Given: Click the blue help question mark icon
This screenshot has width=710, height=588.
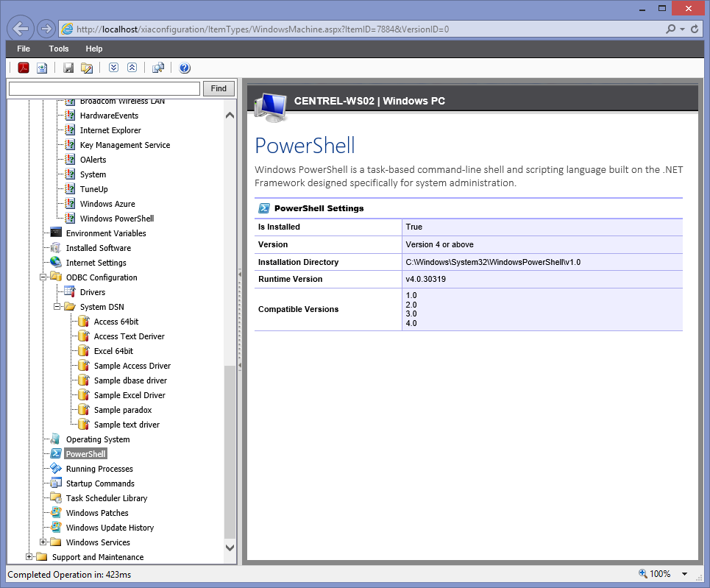Looking at the screenshot, I should click(x=185, y=68).
